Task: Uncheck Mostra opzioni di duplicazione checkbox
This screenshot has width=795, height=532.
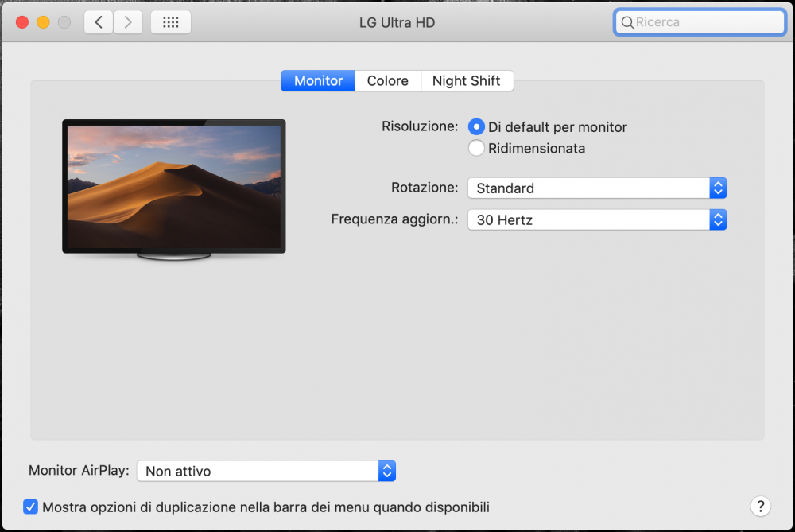Action: click(x=30, y=507)
